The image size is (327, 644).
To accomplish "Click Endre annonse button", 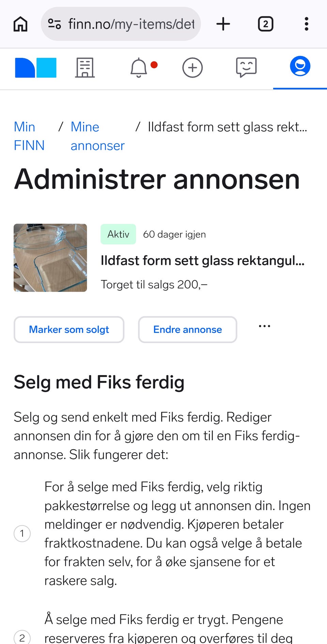I will [188, 329].
